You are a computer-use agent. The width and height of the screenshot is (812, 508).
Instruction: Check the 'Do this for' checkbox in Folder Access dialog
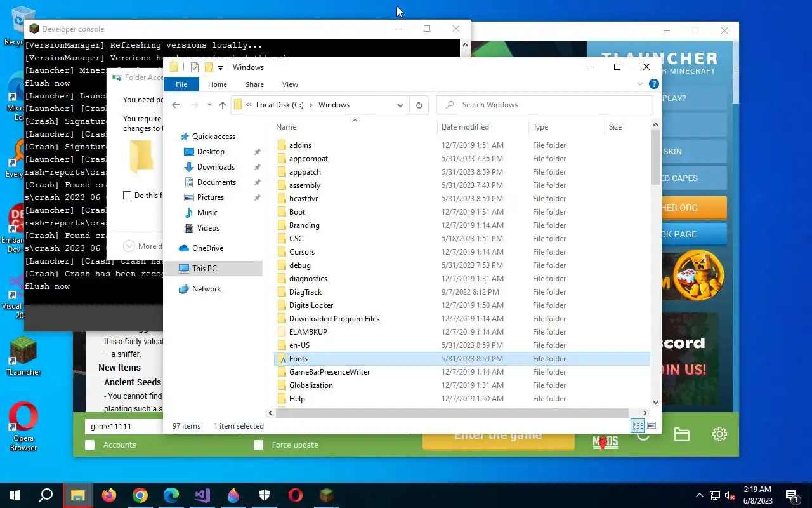[128, 196]
